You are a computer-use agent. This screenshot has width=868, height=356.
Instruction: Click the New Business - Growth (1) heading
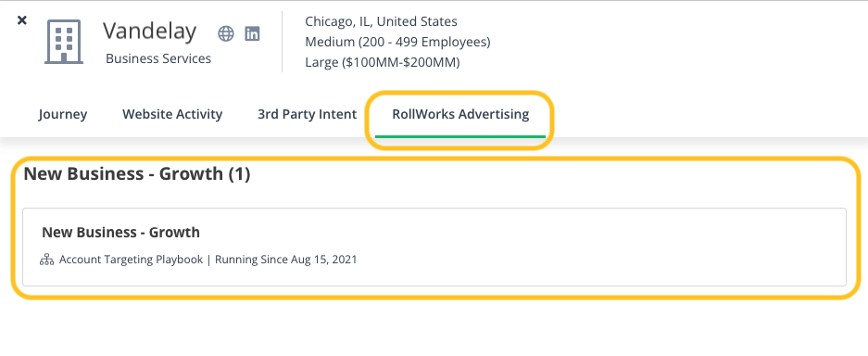tap(137, 174)
